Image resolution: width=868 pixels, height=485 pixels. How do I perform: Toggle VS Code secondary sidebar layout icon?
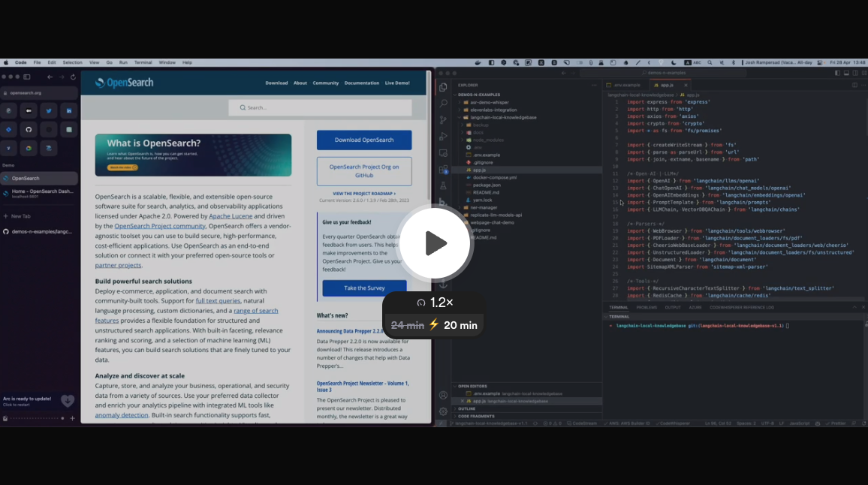tap(855, 73)
